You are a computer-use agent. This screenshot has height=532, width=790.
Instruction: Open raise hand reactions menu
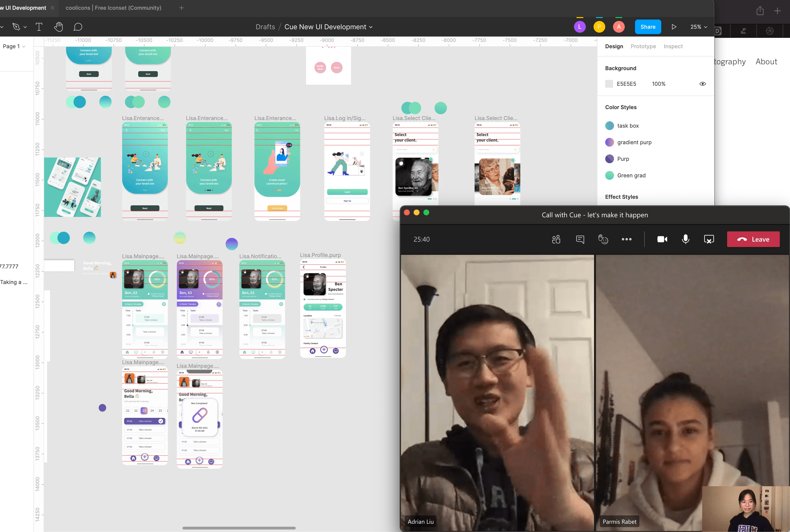point(603,239)
